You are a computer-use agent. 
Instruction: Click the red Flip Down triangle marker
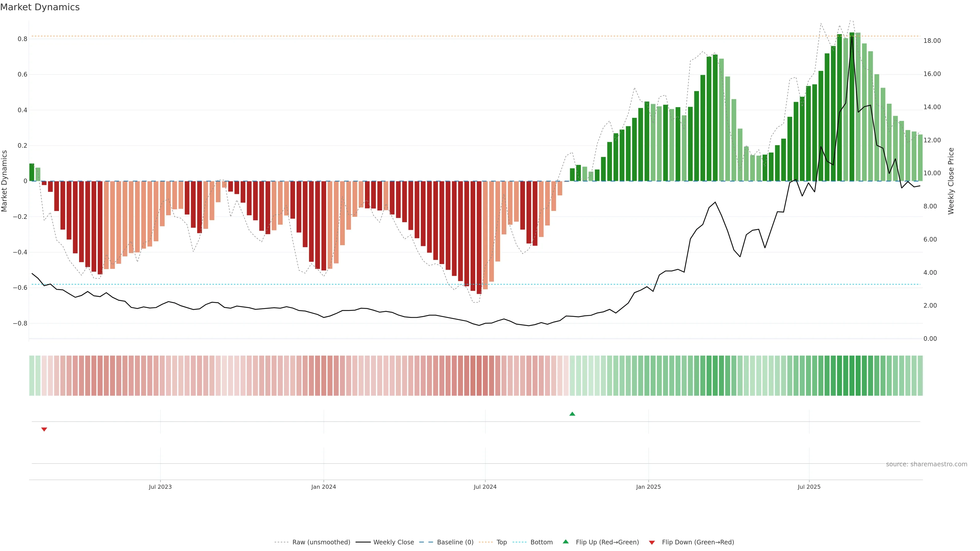pyautogui.click(x=44, y=429)
